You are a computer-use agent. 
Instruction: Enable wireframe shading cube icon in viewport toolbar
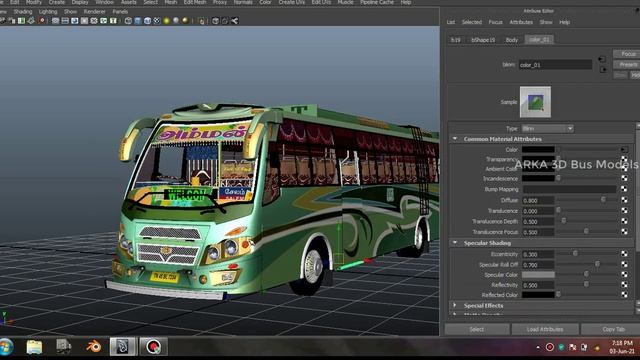tap(128, 21)
